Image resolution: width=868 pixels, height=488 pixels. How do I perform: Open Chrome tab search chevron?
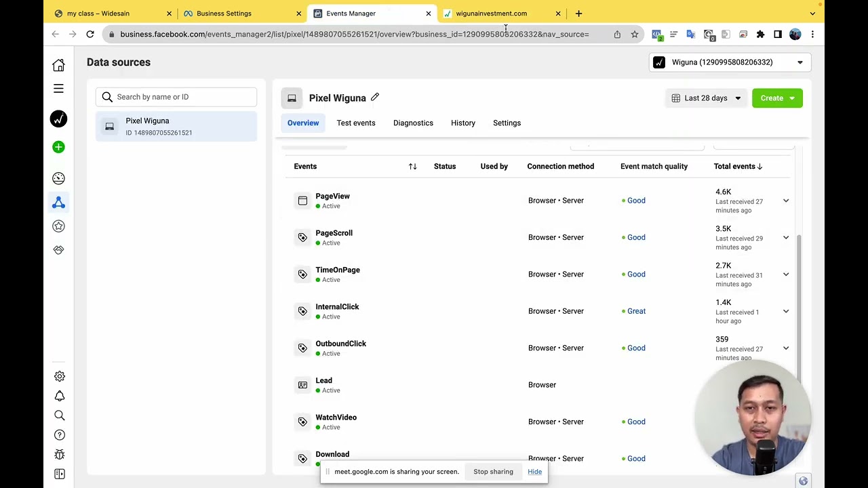(812, 14)
